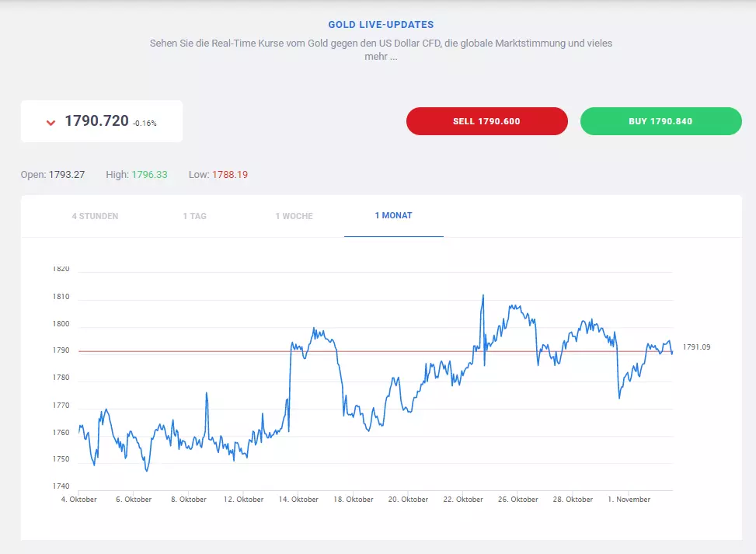
Task: Click the 14. Oktober axis label
Action: [298, 500]
